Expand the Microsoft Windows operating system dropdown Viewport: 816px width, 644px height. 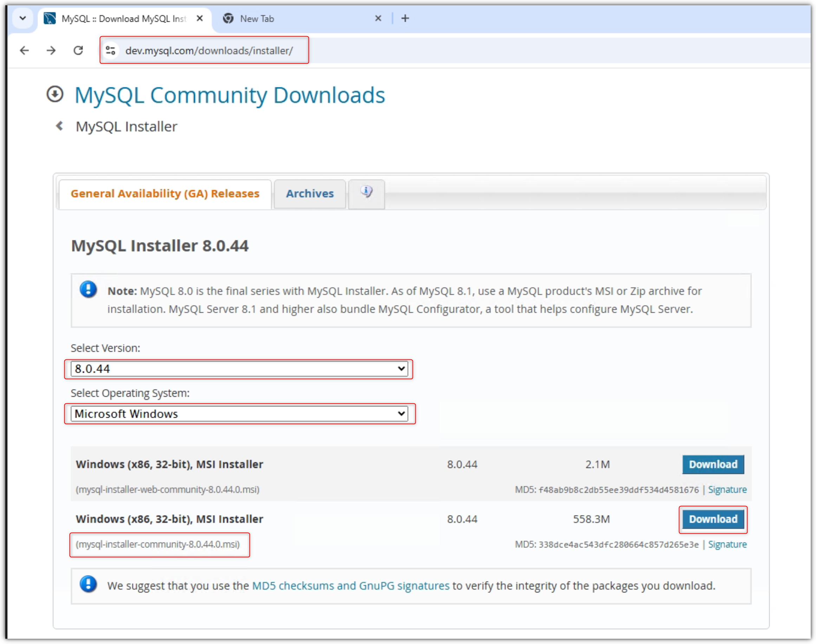(239, 414)
